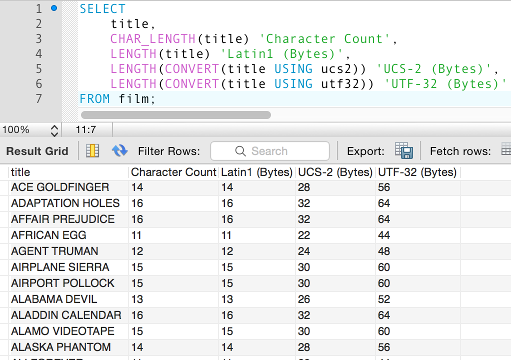Sort by the Character Count column header
The height and width of the screenshot is (360, 511).
pyautogui.click(x=173, y=172)
